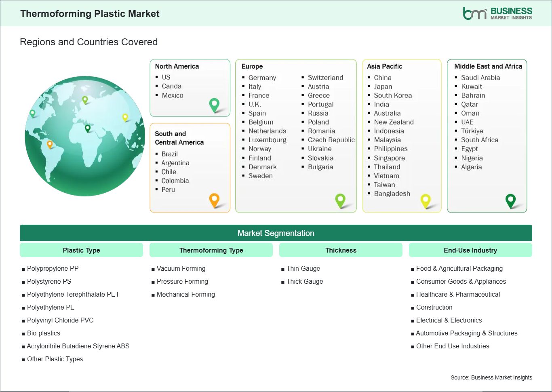Click the Thermoforming Plastic Market title
Image resolution: width=552 pixels, height=392 pixels.
point(90,14)
